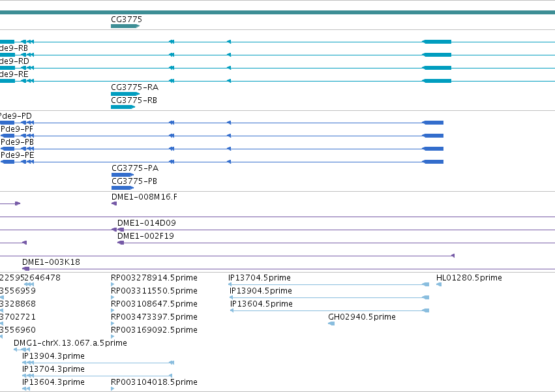Screen dimensions: 555x392
Task: Select the 3702721 label
Action: point(18,317)
